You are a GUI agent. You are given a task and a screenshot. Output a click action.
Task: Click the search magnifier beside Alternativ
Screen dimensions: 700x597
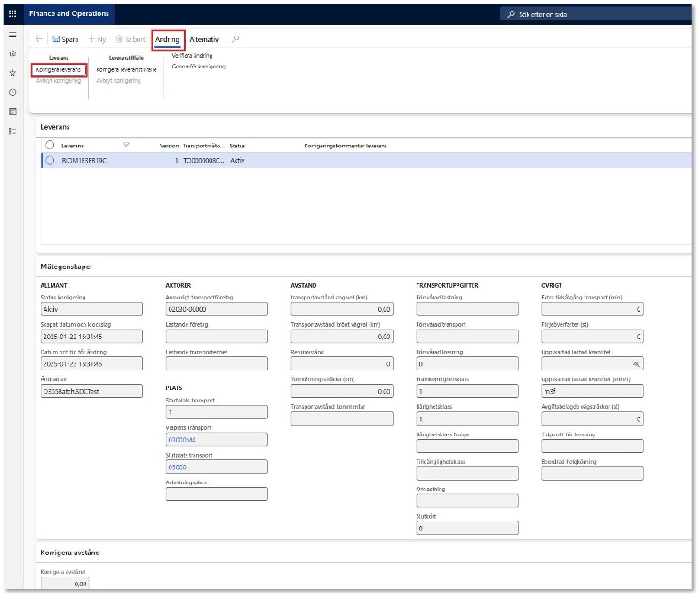coord(235,39)
